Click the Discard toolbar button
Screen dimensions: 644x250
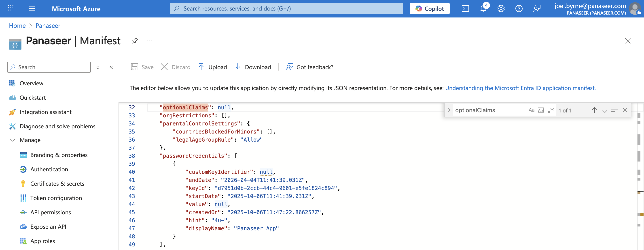coord(176,67)
